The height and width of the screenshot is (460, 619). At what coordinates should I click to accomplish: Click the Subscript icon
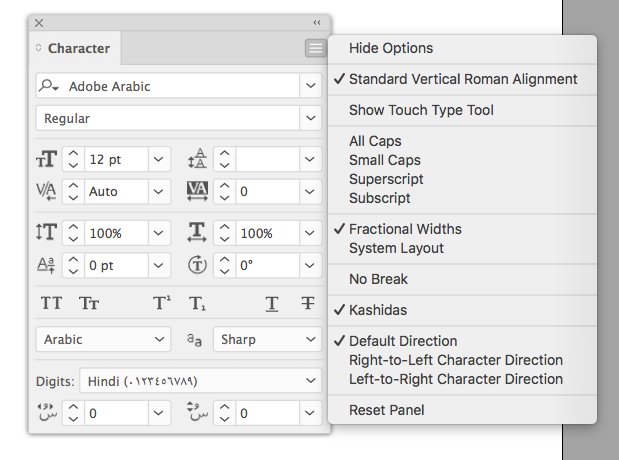198,304
